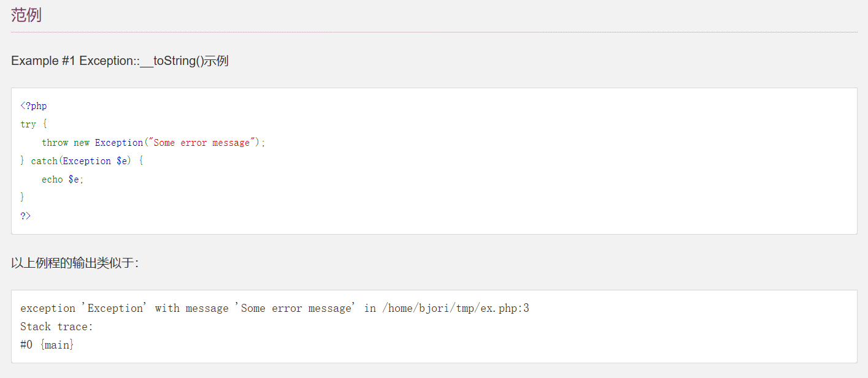Click the exception output message line
The height and width of the screenshot is (378, 868).
[275, 308]
